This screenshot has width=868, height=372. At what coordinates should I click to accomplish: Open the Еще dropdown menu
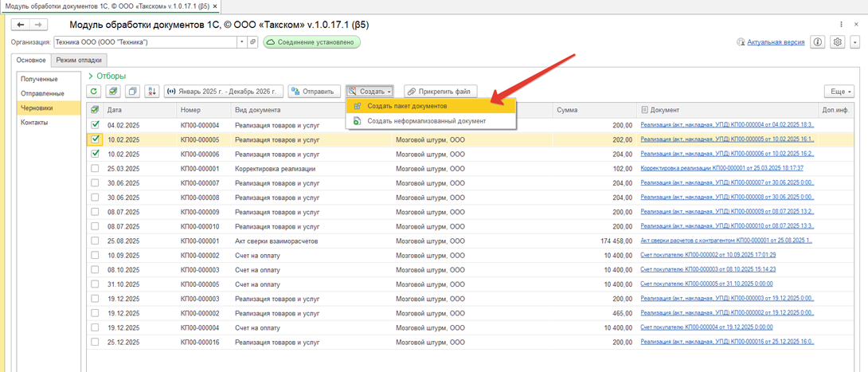839,92
